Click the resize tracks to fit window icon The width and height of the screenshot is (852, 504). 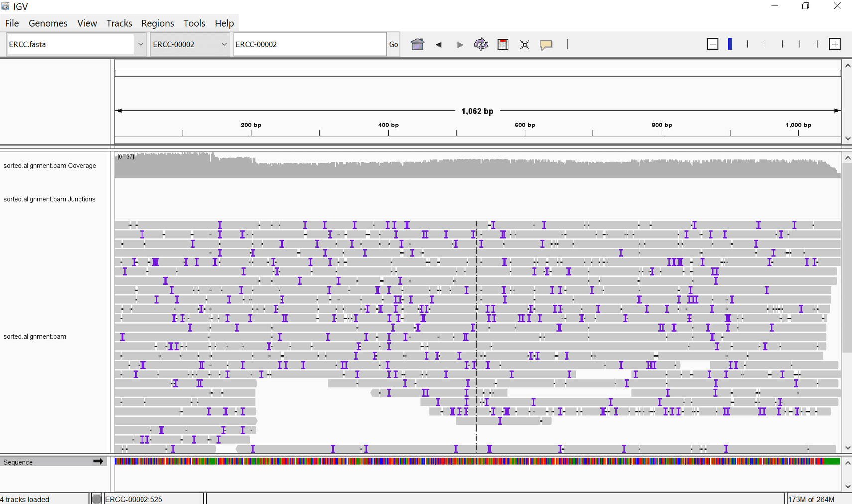tap(525, 44)
